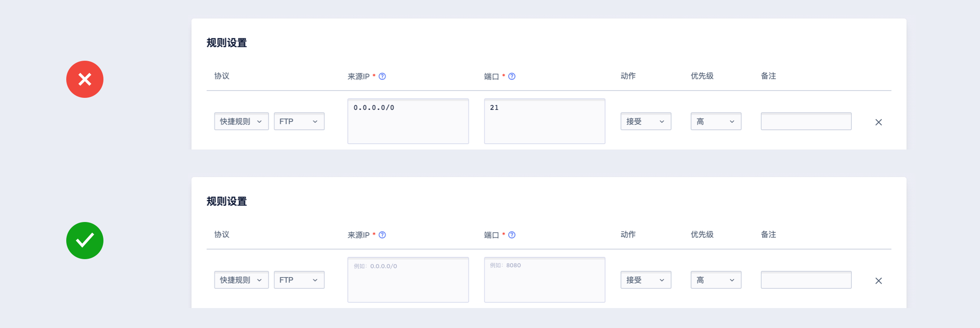Click the red cross error badge
This screenshot has width=980, height=328.
pyautogui.click(x=85, y=79)
